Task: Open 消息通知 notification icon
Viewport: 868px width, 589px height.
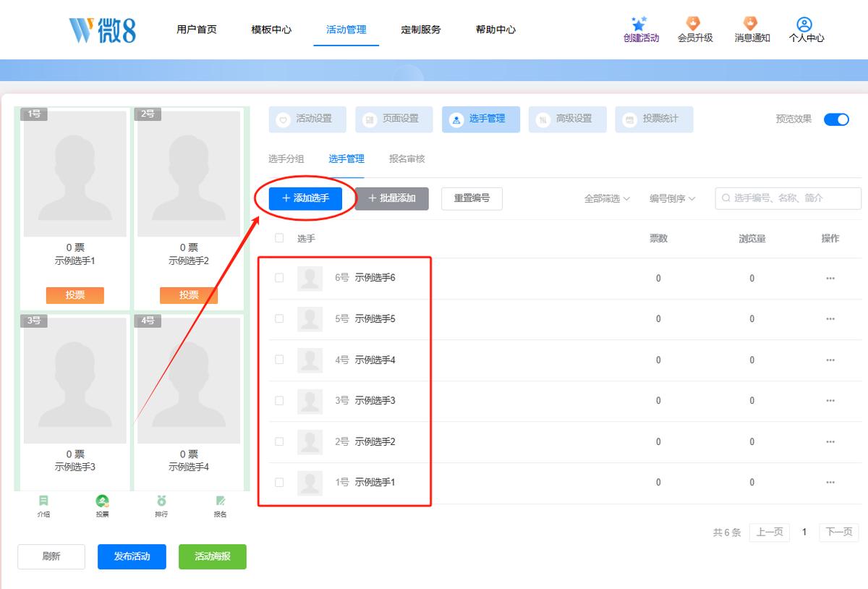Action: pyautogui.click(x=751, y=23)
